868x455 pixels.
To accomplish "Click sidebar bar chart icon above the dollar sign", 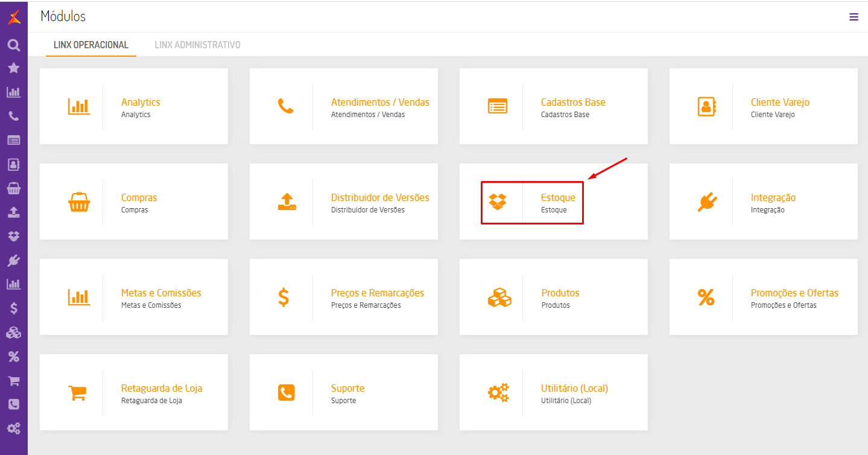I will pyautogui.click(x=14, y=284).
